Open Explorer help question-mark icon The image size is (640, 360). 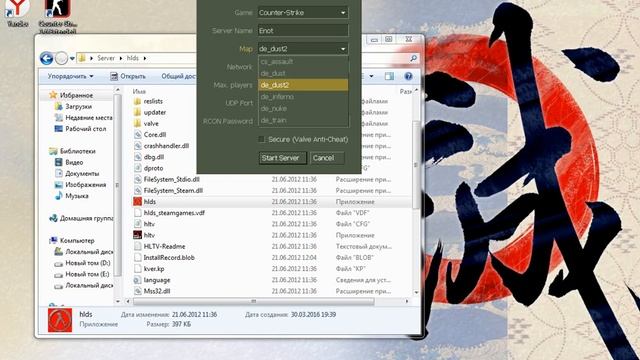(408, 76)
